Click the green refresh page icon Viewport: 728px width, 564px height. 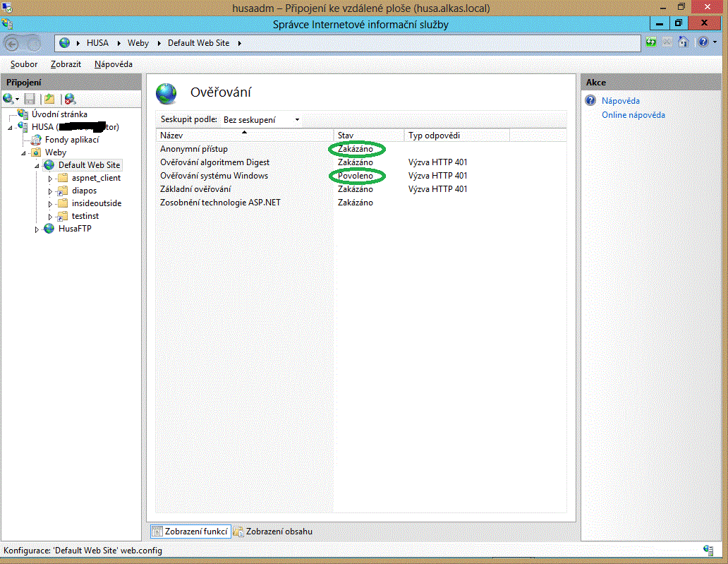tap(651, 42)
